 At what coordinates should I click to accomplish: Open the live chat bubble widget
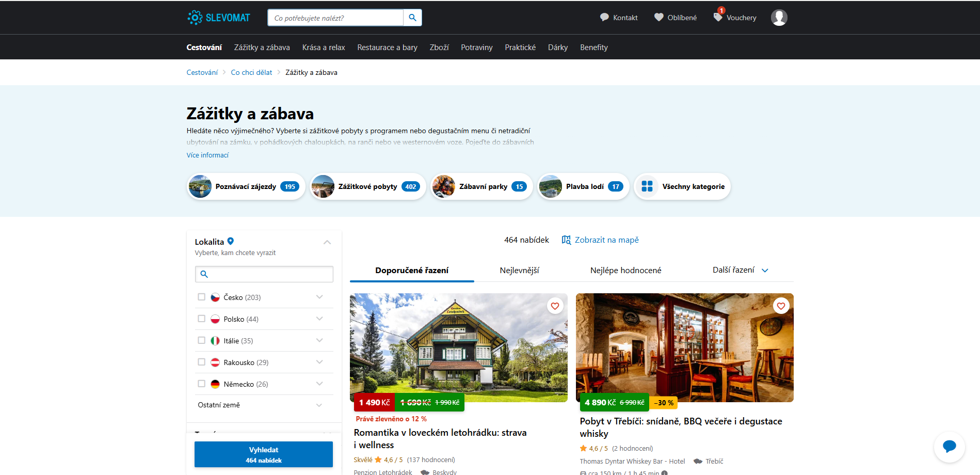(949, 447)
